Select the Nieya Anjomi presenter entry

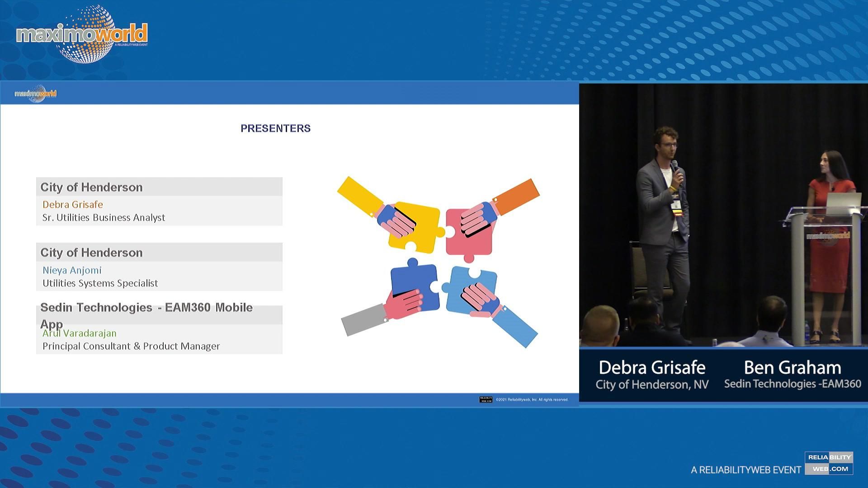(71, 270)
